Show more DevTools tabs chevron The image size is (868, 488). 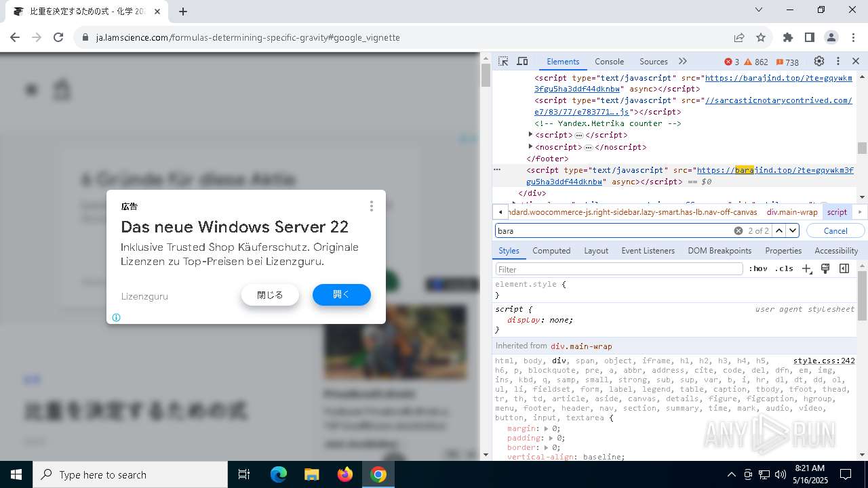[682, 61]
